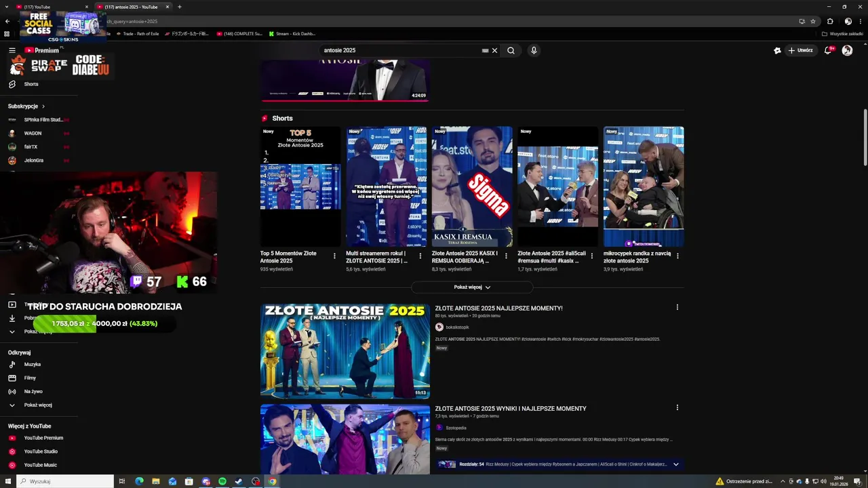This screenshot has height=488, width=868.
Task: Open the boksikstopik channel link
Action: pos(457,327)
